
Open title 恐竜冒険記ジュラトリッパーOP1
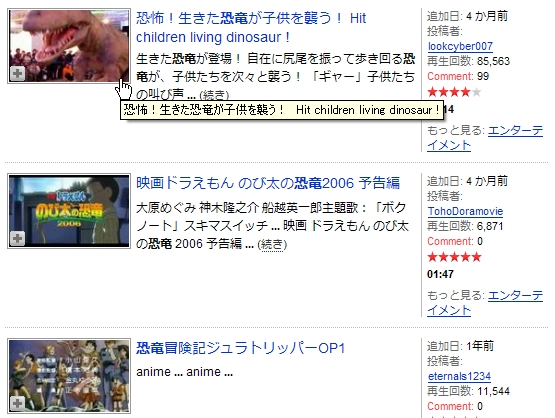point(241,348)
